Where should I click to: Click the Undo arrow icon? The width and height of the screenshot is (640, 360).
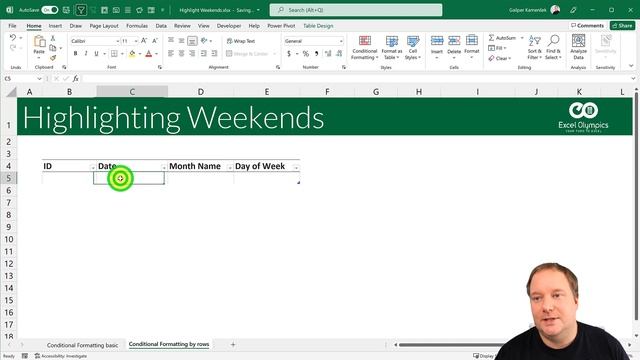click(x=13, y=38)
